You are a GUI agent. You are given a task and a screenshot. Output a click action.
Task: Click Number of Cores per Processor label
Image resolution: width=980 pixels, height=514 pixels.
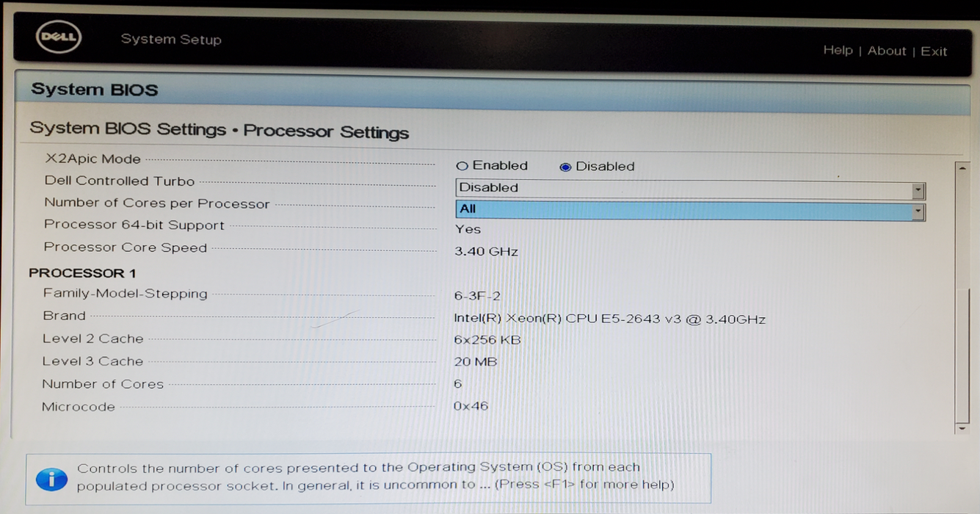coord(156,203)
